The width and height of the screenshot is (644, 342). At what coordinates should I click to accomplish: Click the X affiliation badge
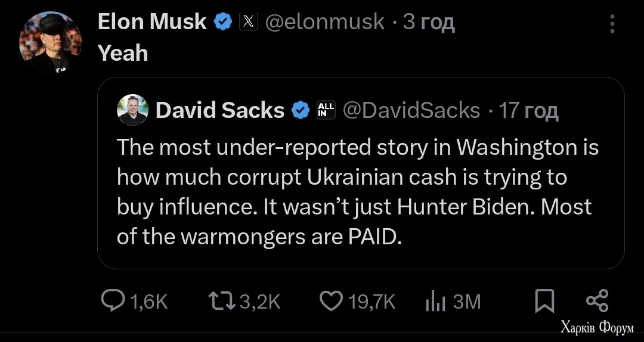point(247,22)
